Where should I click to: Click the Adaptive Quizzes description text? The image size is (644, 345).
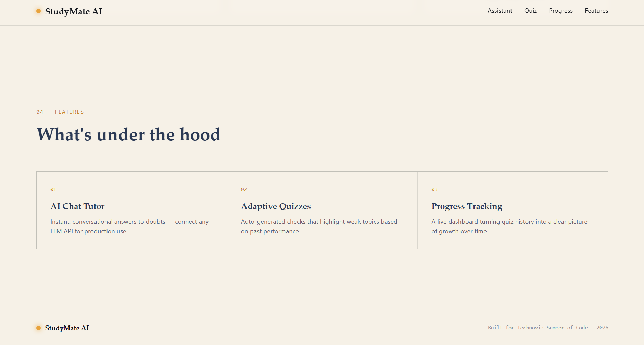pos(319,226)
